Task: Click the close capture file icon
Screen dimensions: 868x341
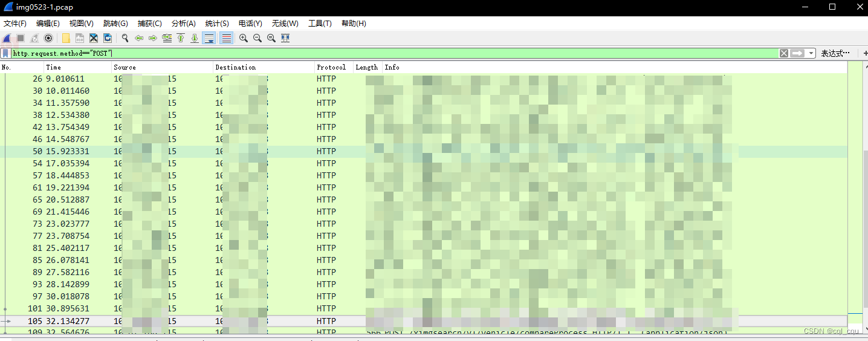Action: [94, 38]
